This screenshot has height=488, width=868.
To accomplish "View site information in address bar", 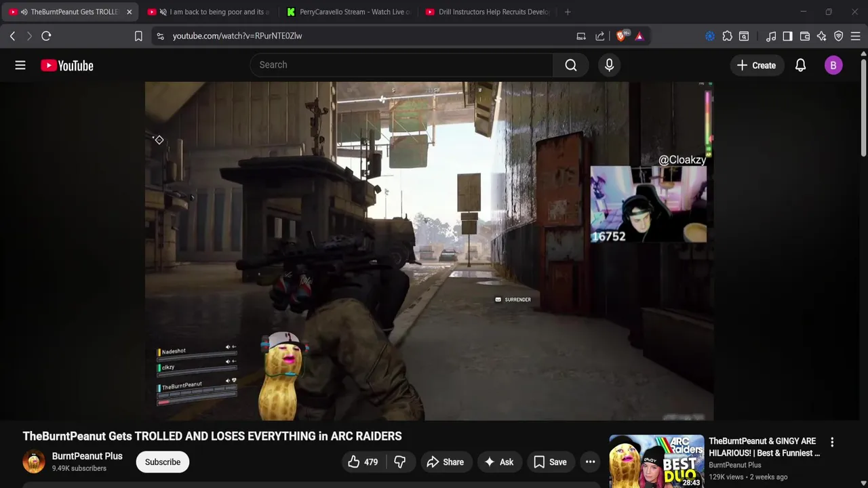I will point(160,36).
